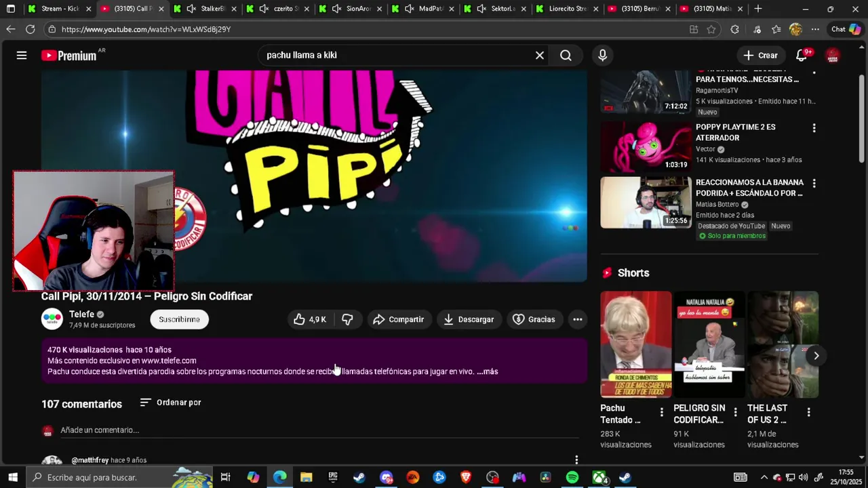This screenshot has height=488, width=868.
Task: Click the Gracias thanks button
Action: [534, 319]
